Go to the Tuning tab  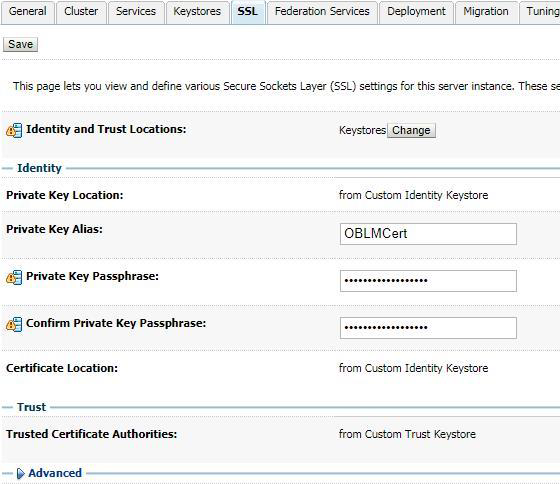coord(541,12)
